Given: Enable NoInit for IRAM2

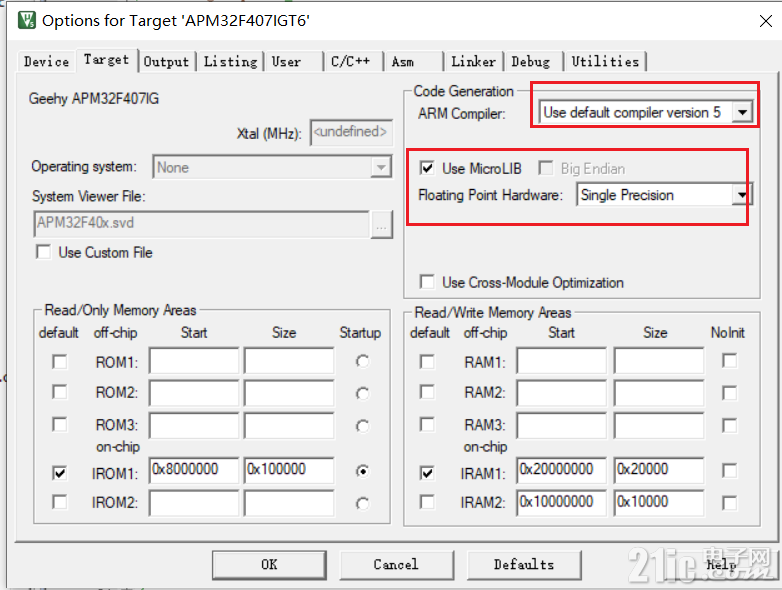Looking at the screenshot, I should point(729,503).
